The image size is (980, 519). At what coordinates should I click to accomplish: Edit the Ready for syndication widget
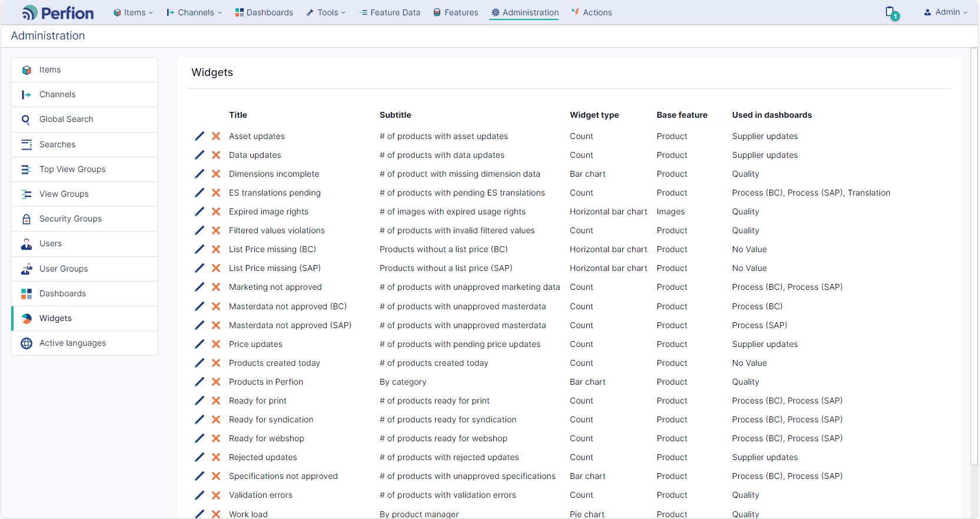(200, 419)
